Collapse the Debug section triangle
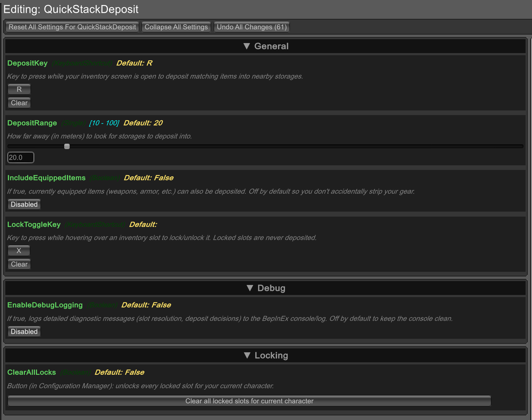Screen dimensions: 532x420 250,288
